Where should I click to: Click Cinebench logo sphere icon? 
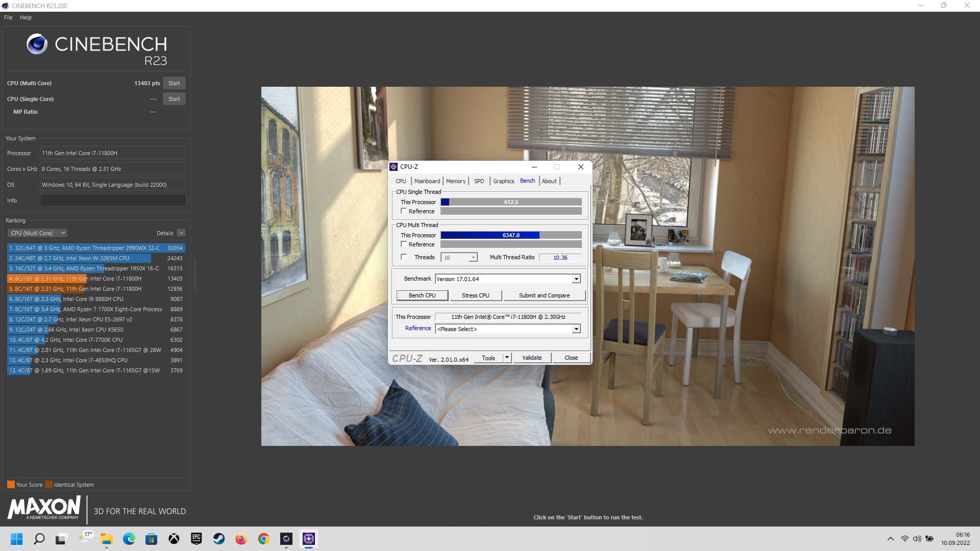click(x=37, y=44)
